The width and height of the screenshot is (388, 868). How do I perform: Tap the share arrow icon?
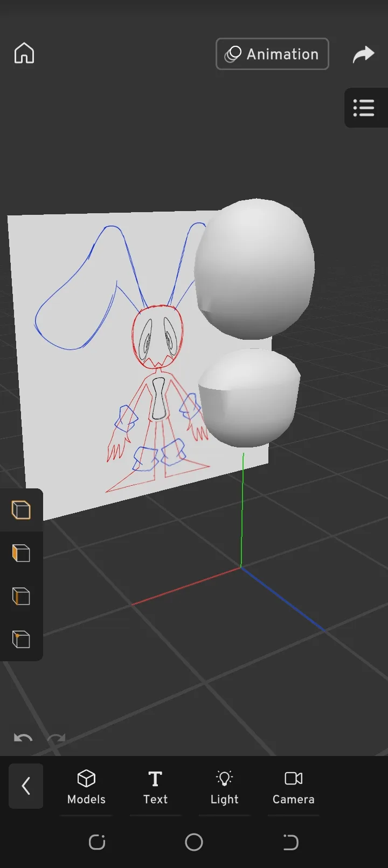click(x=363, y=54)
